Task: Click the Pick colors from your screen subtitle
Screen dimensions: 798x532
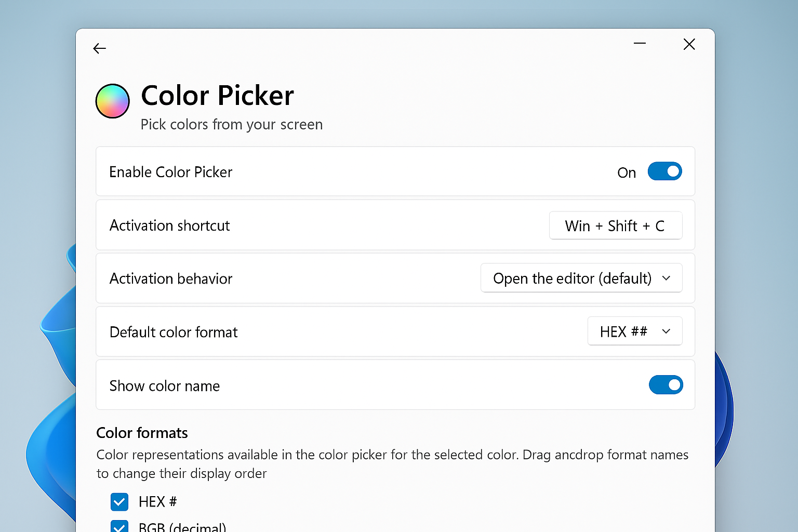Action: pos(232,124)
